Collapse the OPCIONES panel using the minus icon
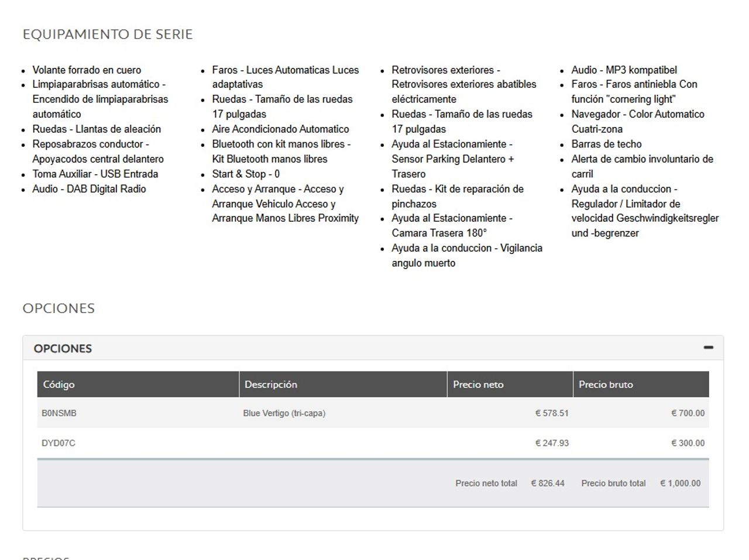Screen dimensions: 749x560 click(x=708, y=348)
